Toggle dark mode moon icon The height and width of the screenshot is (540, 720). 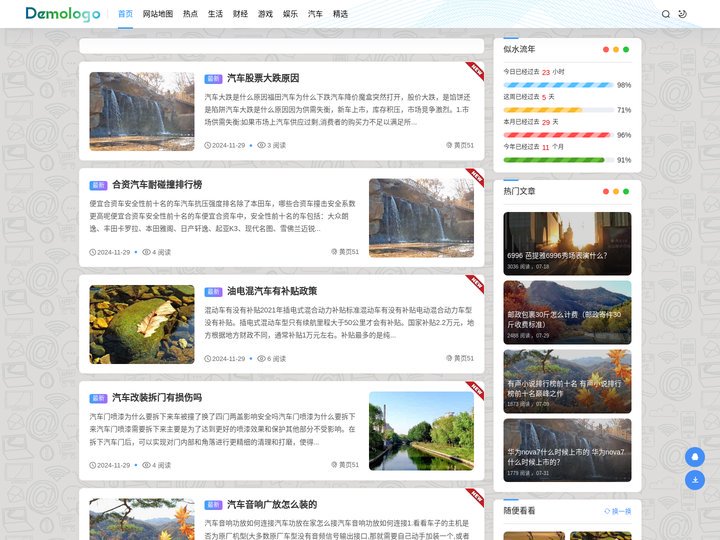(682, 14)
